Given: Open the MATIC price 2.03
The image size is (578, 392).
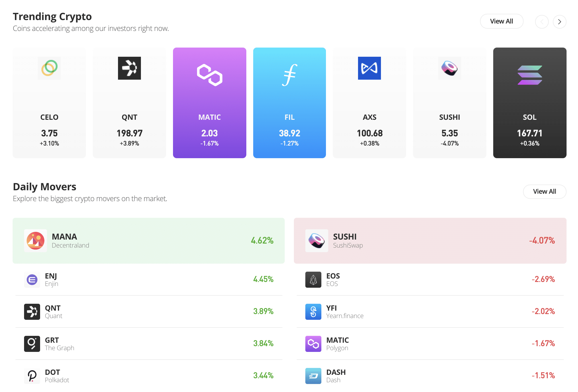Looking at the screenshot, I should (210, 133).
